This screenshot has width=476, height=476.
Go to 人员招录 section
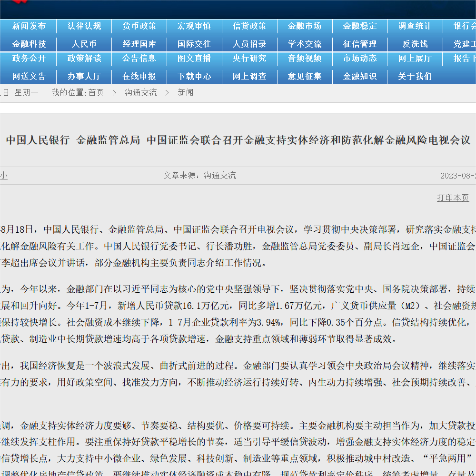tap(249, 44)
